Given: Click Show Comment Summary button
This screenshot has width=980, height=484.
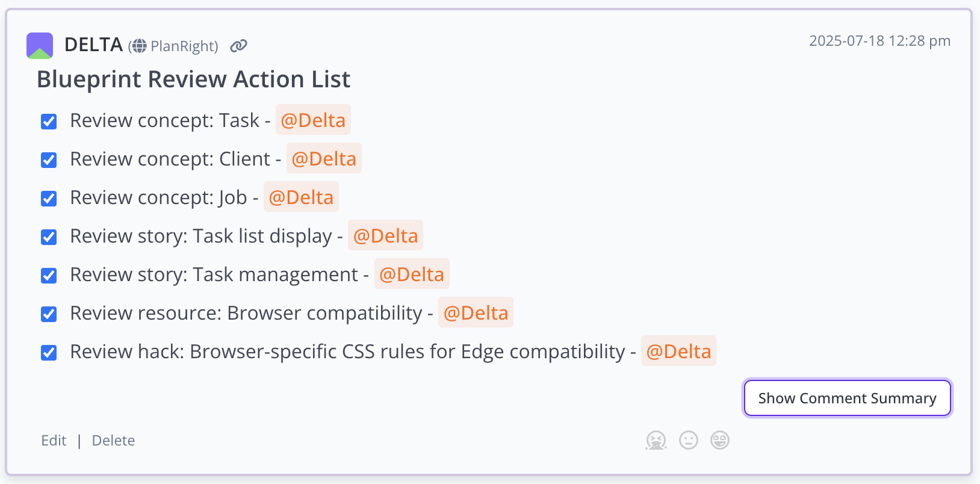Looking at the screenshot, I should 848,398.
